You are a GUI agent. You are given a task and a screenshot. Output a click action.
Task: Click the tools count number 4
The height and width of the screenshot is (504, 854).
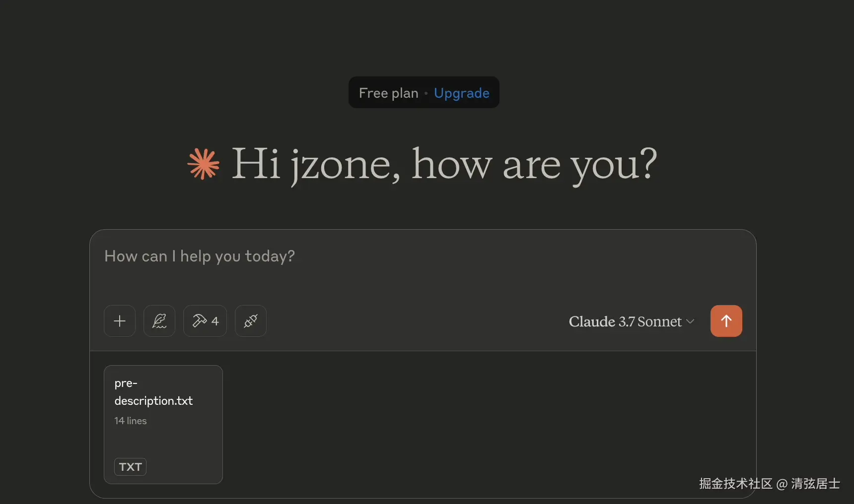click(215, 321)
